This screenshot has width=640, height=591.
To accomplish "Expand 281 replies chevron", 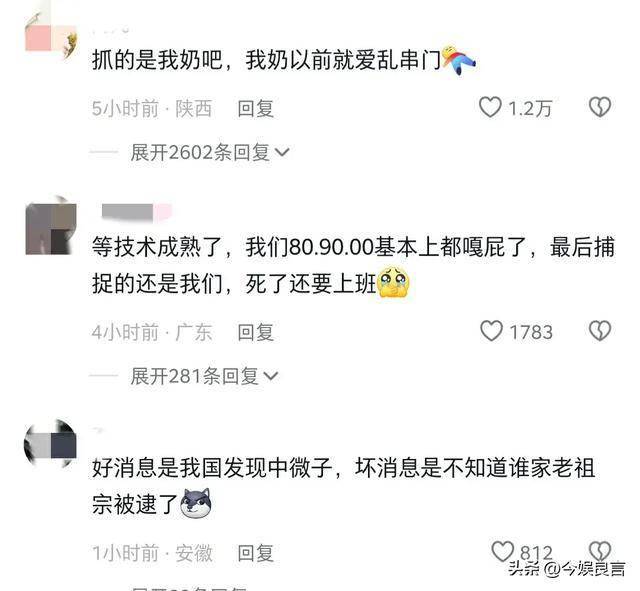I will (271, 375).
